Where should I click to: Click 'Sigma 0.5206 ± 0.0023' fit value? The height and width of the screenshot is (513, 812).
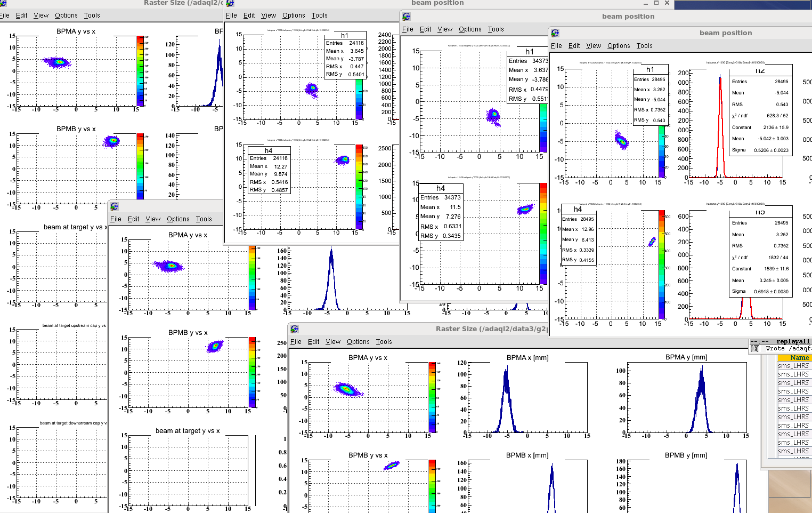(760, 150)
